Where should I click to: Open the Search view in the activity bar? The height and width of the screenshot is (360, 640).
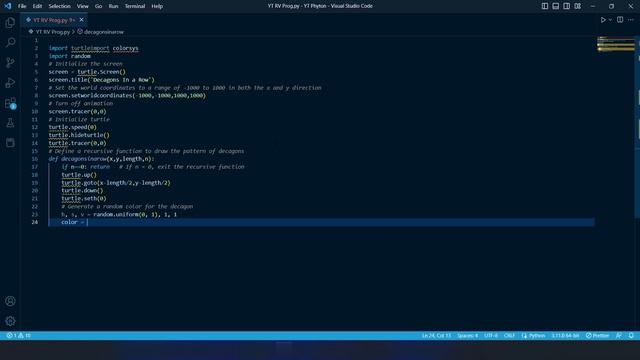tap(10, 42)
